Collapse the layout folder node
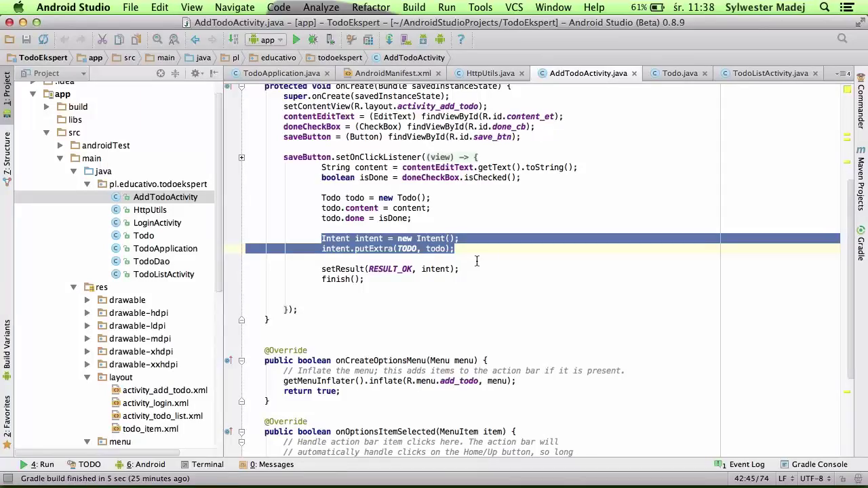Image resolution: width=868 pixels, height=488 pixels. click(87, 378)
